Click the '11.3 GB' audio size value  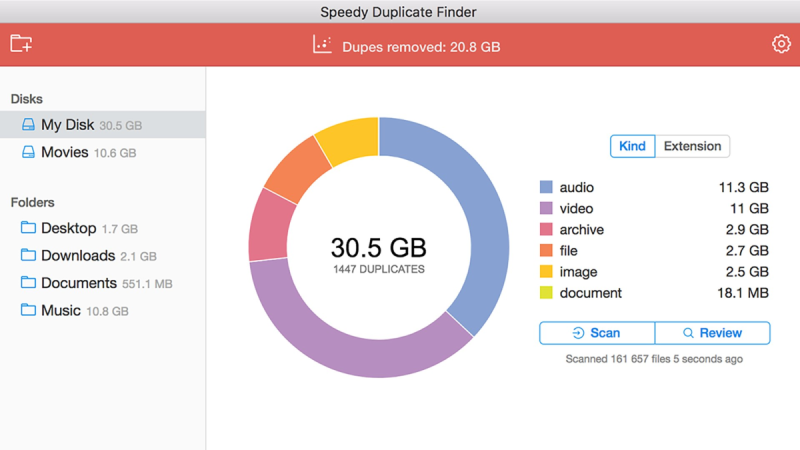[743, 187]
